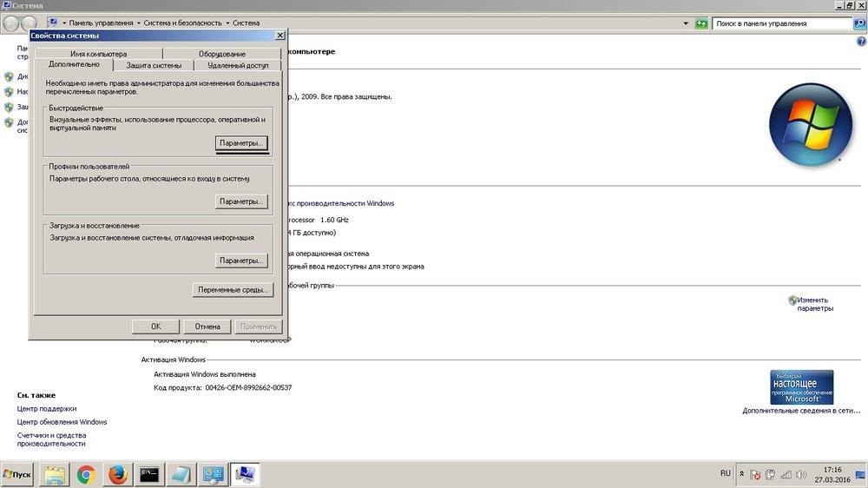
Task: Open Windows Explorer folder icon in taskbar
Action: point(54,474)
